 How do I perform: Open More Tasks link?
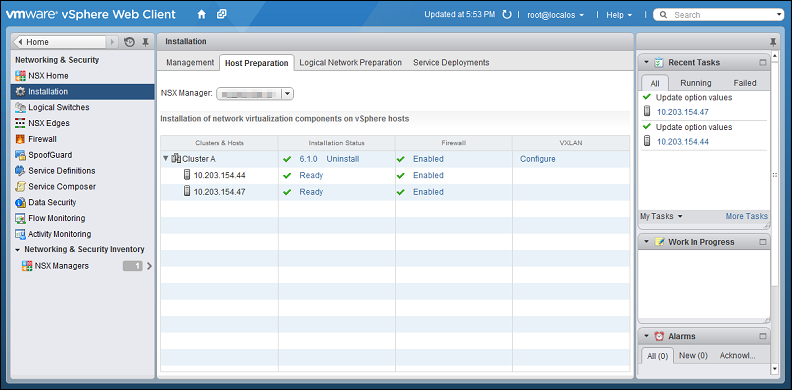(747, 216)
